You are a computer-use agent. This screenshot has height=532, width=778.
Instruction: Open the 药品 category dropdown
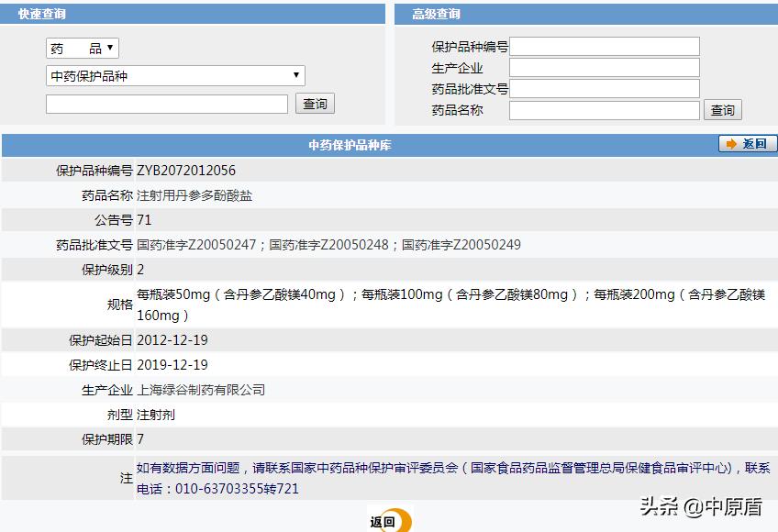81,47
